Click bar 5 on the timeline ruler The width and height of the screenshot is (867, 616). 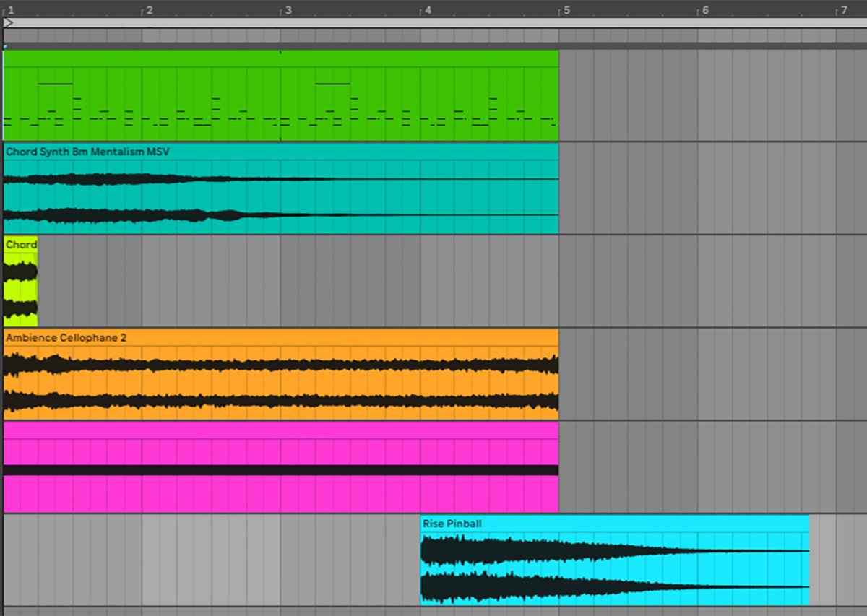pos(566,9)
